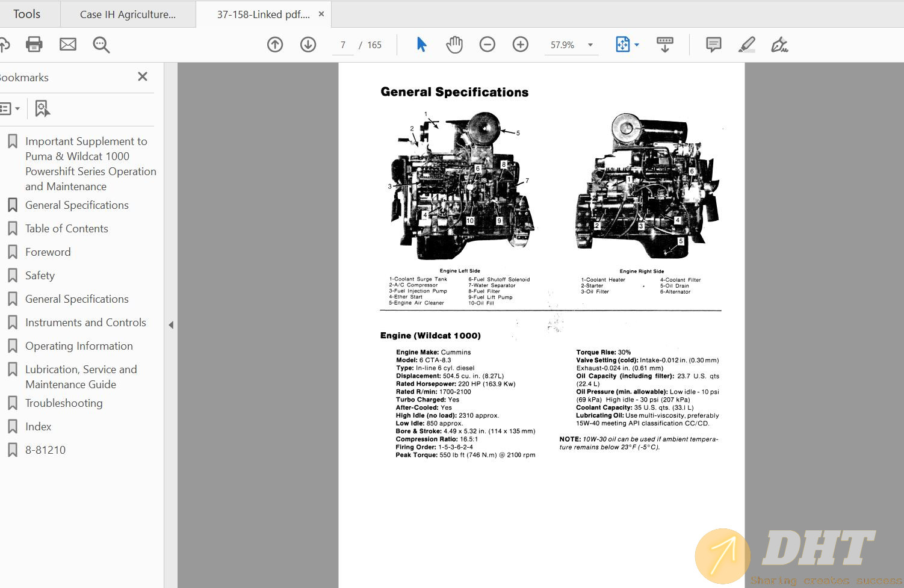Click the Find current bookmark icon
The height and width of the screenshot is (588, 904).
42,109
